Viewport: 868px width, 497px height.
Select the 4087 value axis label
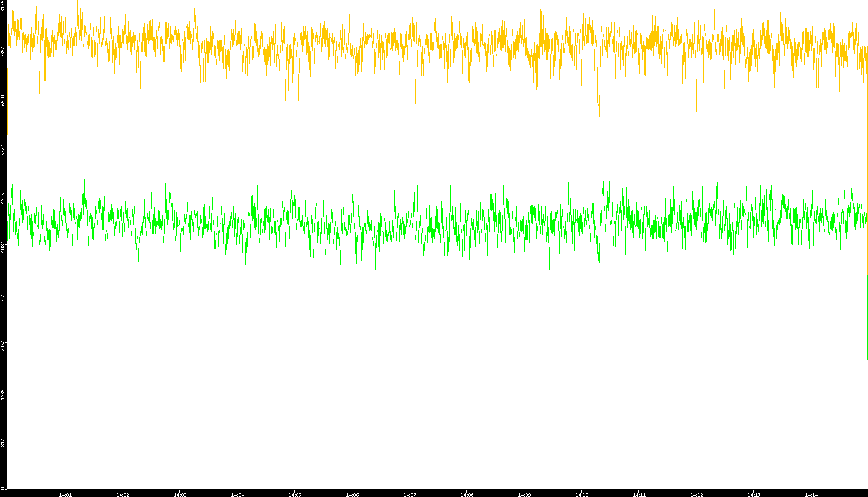click(3, 247)
